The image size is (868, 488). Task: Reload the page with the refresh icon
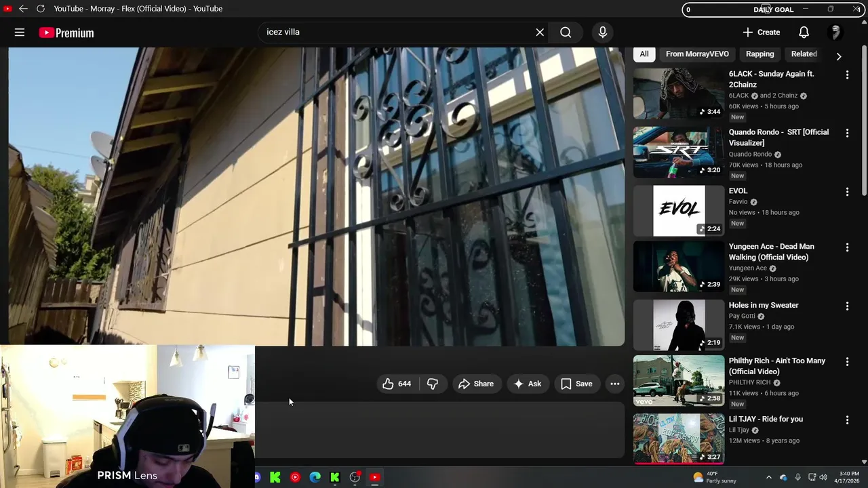(41, 9)
